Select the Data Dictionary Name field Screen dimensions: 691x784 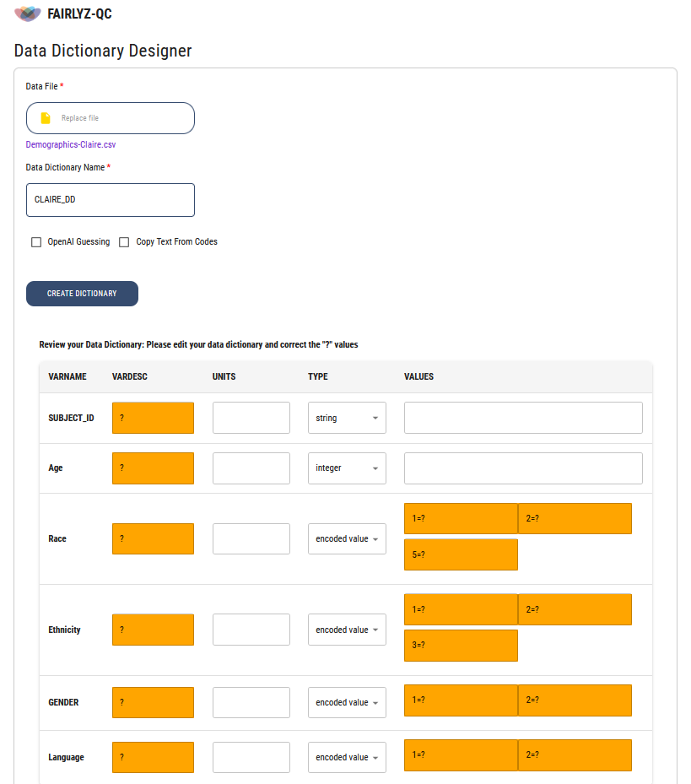point(111,200)
